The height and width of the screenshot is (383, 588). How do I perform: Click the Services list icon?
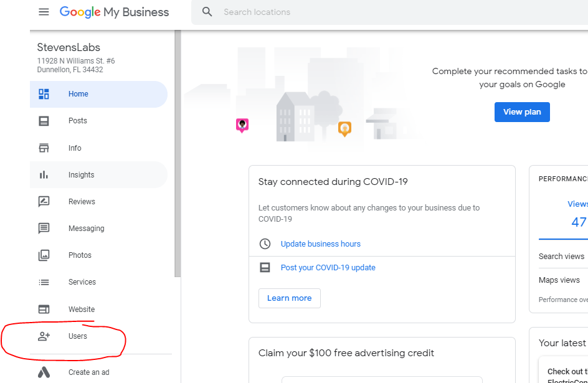(44, 282)
